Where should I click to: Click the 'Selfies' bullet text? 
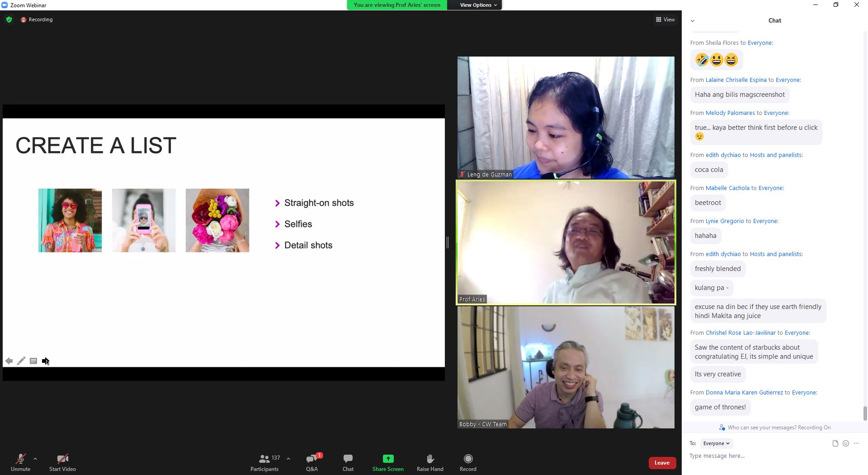[x=298, y=224]
